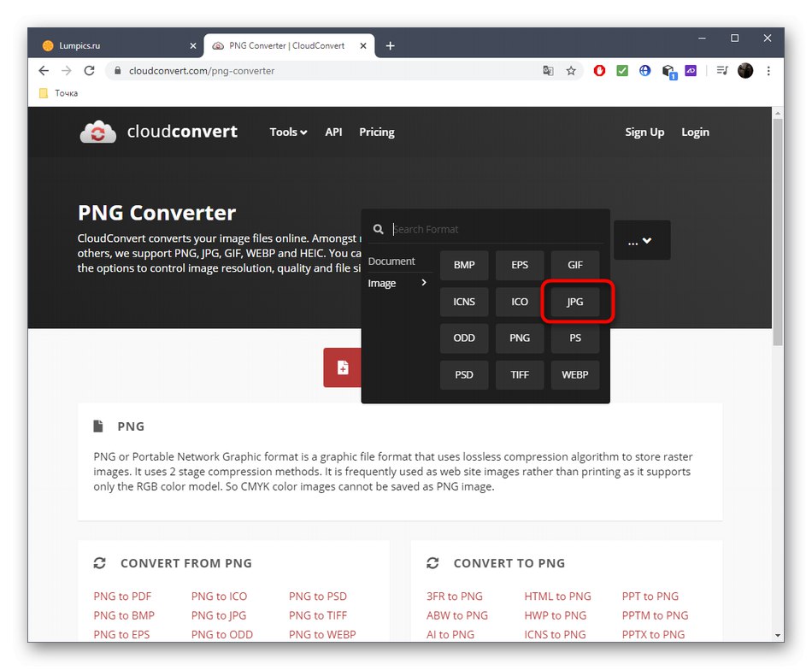Select the Image category
Viewport: 812px width, 670px height.
(382, 283)
